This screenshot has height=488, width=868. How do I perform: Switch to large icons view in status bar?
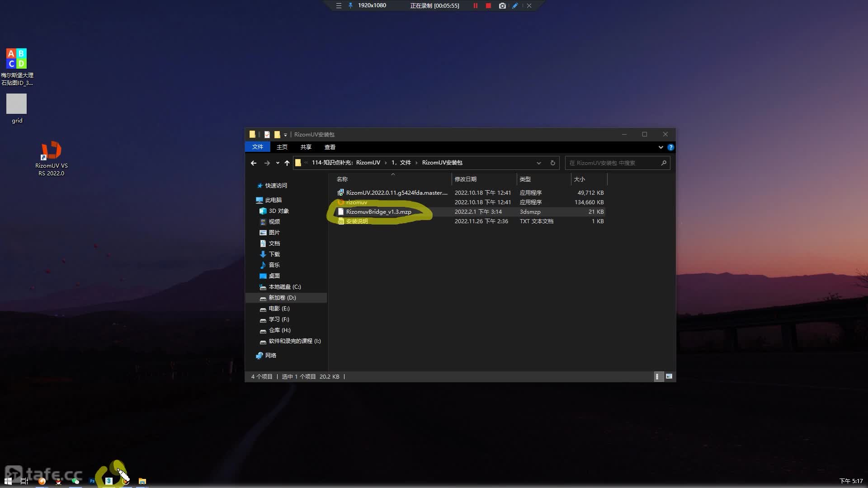coord(669,376)
